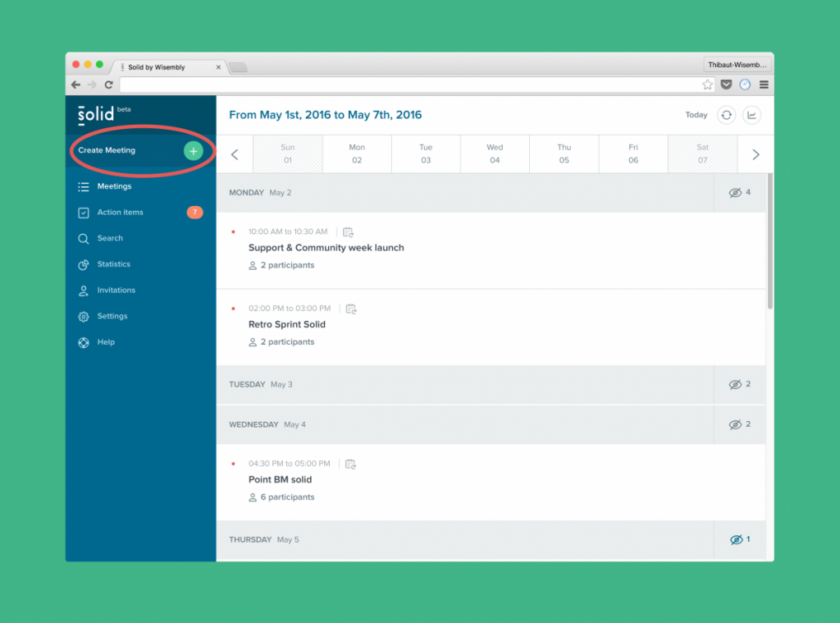
Task: Click the green plus Create Meeting button
Action: (x=194, y=151)
